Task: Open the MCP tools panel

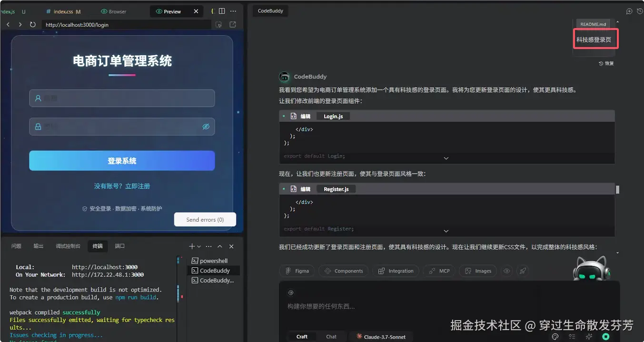Action: click(439, 271)
